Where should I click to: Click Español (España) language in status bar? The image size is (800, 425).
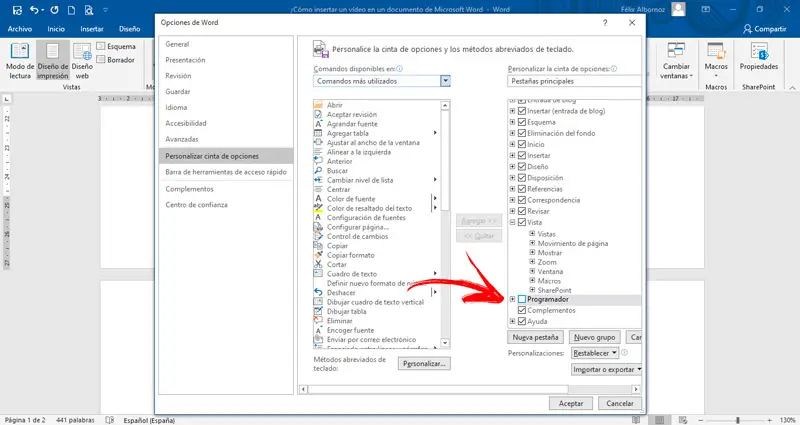tap(149, 420)
